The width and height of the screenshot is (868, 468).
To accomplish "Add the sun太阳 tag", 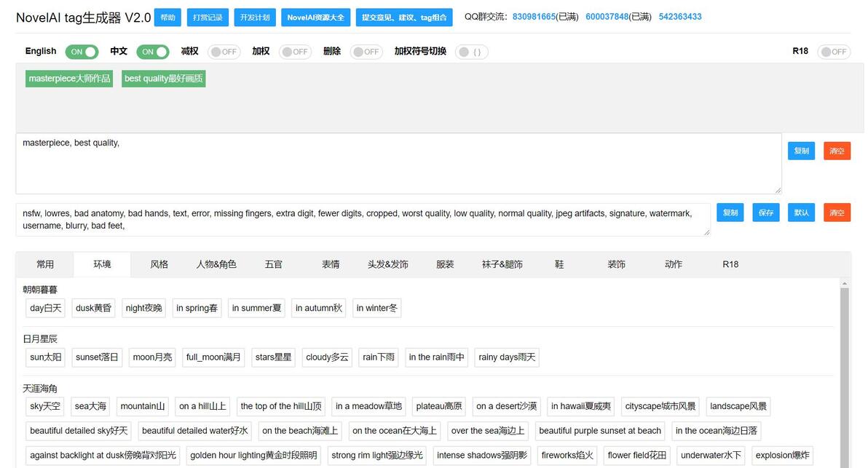I will 45,357.
